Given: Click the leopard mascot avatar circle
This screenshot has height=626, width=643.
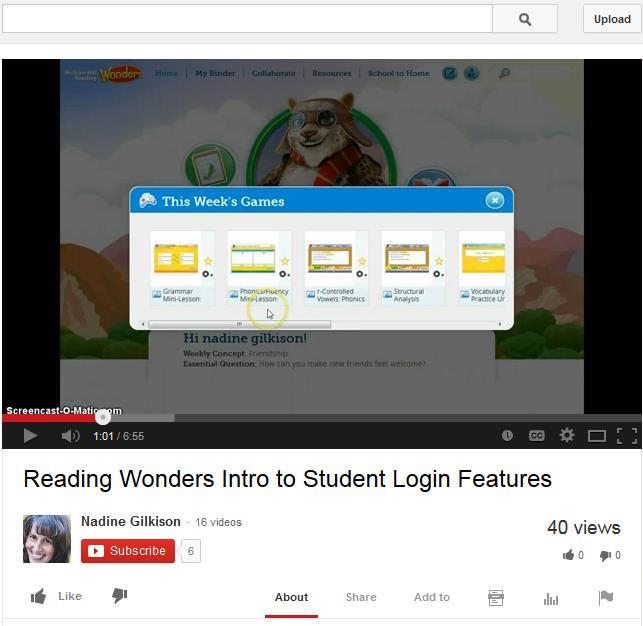Looking at the screenshot, I should [x=322, y=141].
